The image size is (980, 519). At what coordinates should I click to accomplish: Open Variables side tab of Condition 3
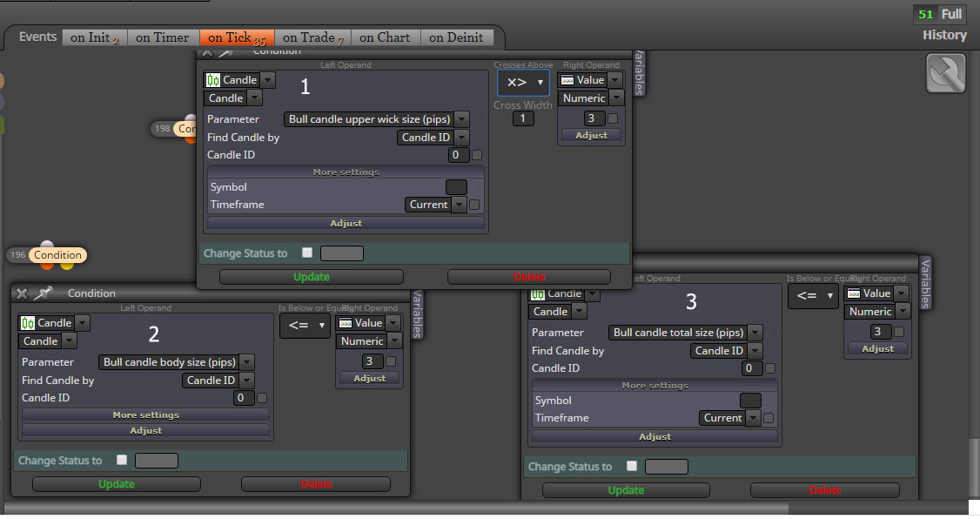click(x=926, y=283)
